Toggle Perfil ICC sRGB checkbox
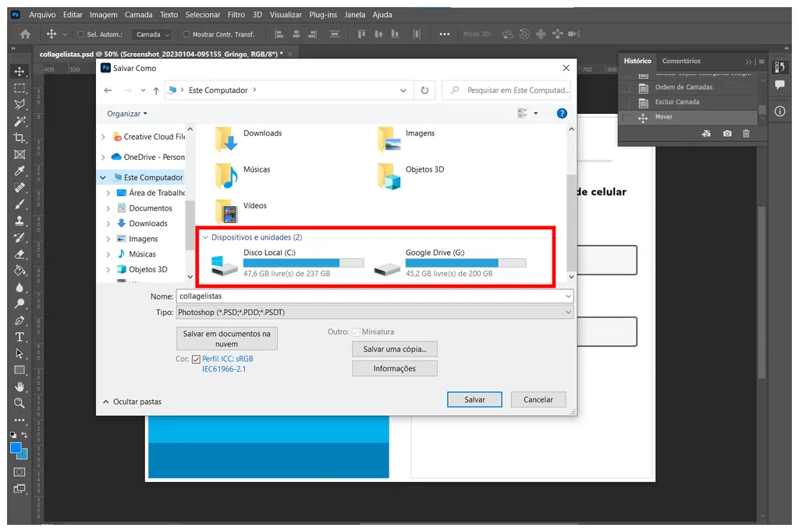Image resolution: width=799 pixels, height=532 pixels. (196, 360)
